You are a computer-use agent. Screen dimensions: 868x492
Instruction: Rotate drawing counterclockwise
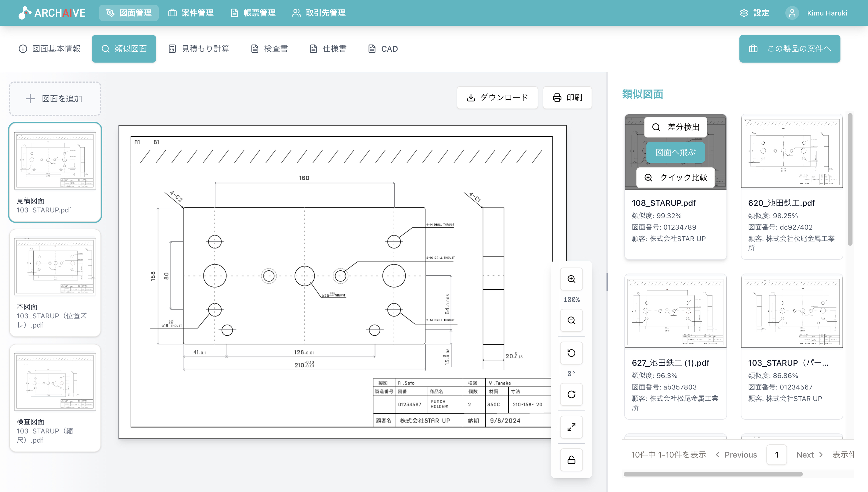571,353
